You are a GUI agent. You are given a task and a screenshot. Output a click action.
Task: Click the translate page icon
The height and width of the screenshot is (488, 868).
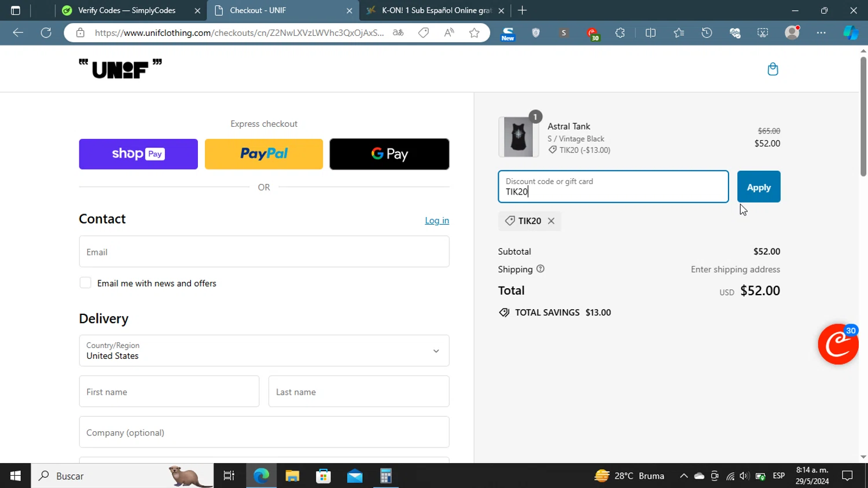coord(398,33)
